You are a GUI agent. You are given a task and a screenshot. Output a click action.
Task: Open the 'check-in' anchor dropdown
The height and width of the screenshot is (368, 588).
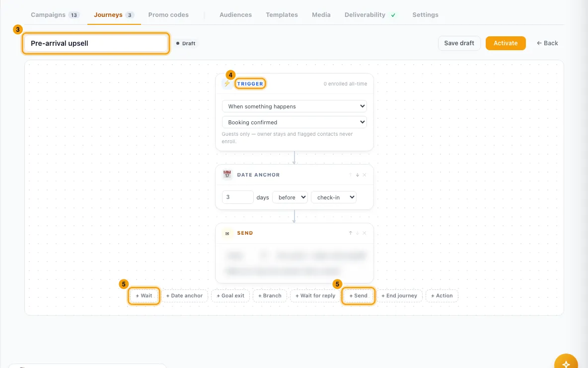333,197
